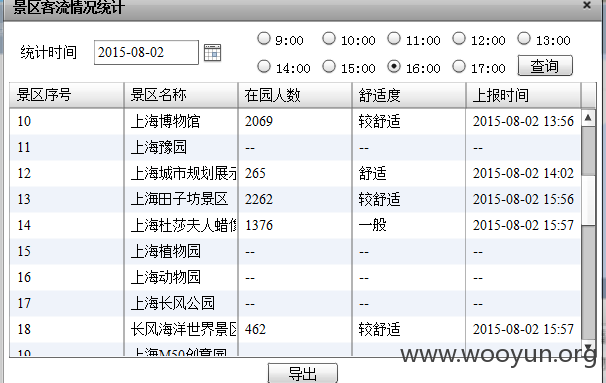Click serial number 17 cell
The image size is (606, 383).
click(x=24, y=303)
